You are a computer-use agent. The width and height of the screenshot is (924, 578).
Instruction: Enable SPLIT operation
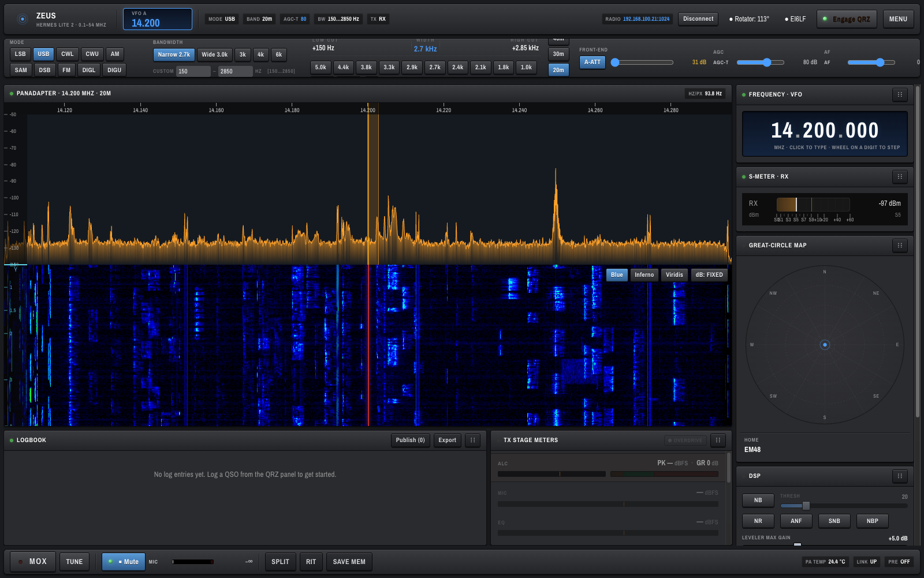[280, 562]
